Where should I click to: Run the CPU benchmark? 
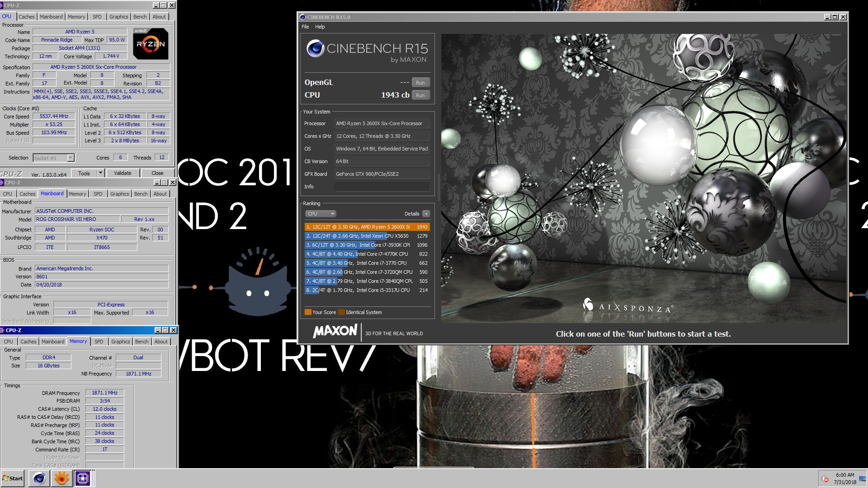(x=420, y=95)
